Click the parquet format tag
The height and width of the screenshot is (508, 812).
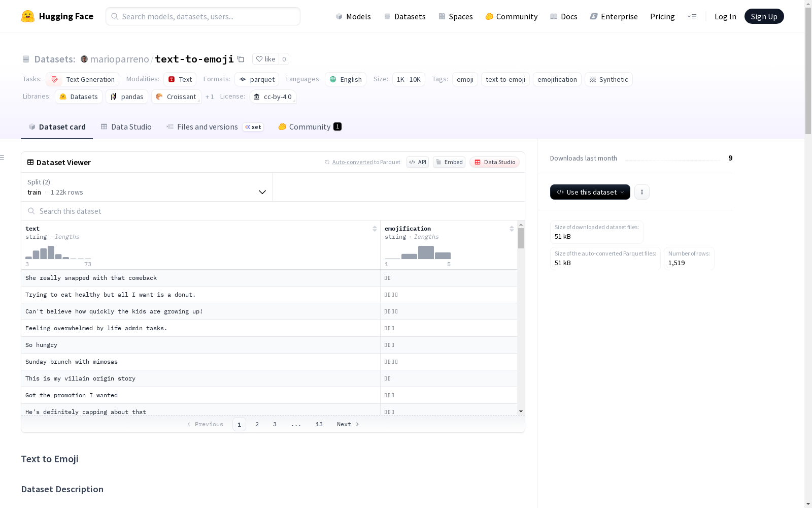point(257,79)
